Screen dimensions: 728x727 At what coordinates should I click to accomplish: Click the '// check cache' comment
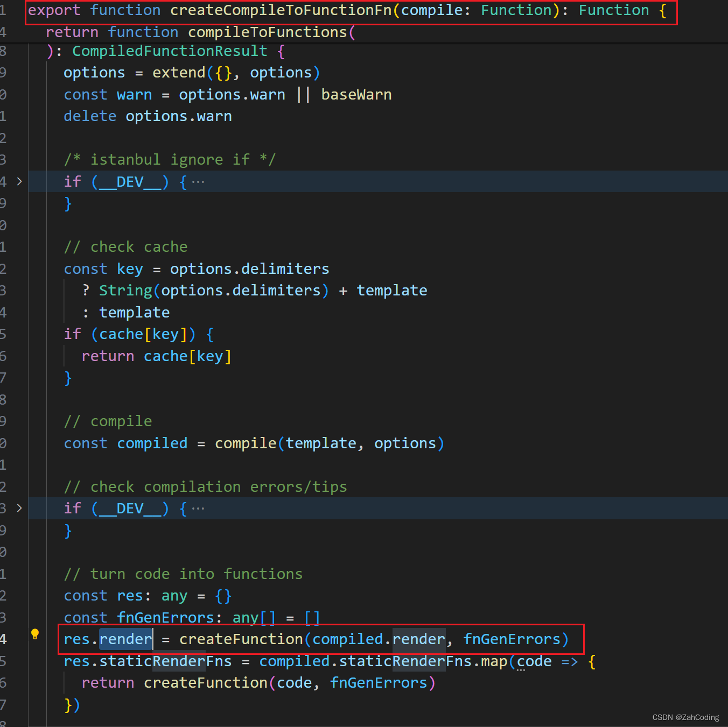click(125, 247)
